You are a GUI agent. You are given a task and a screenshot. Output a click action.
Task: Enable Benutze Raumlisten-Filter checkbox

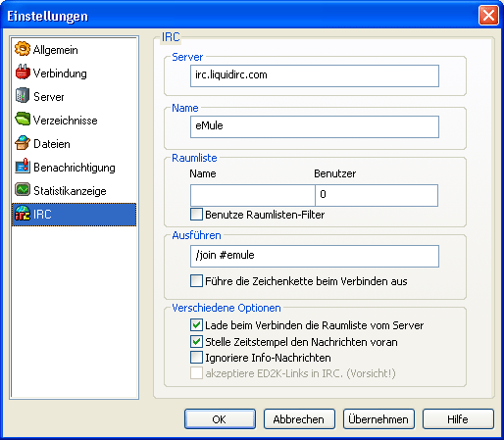pos(196,215)
